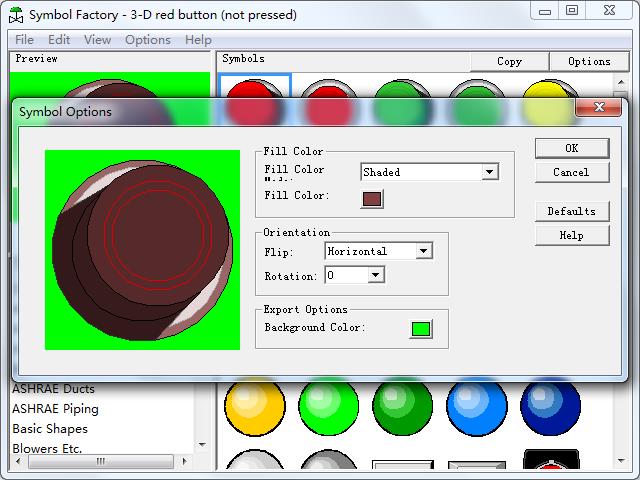Viewport: 640px width, 480px height.
Task: Close Symbol Options dialog with red X
Action: (x=598, y=107)
